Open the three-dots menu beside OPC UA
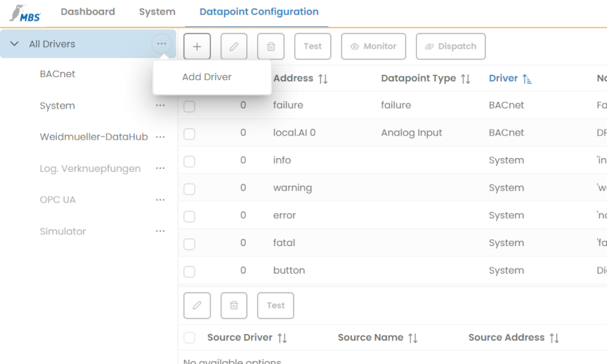 pyautogui.click(x=160, y=199)
